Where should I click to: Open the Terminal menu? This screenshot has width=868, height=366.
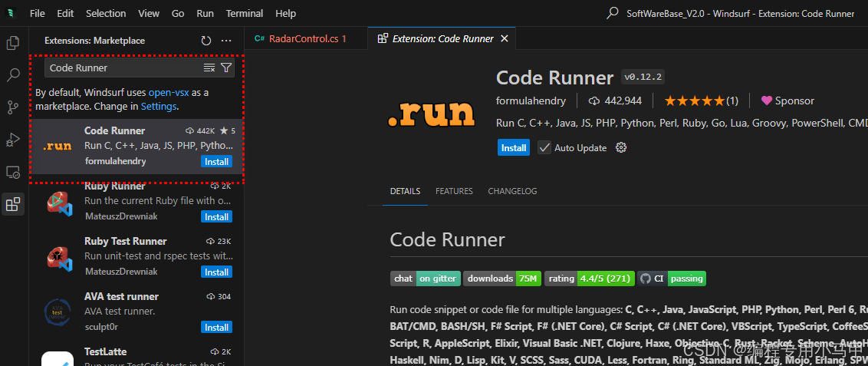pyautogui.click(x=245, y=13)
